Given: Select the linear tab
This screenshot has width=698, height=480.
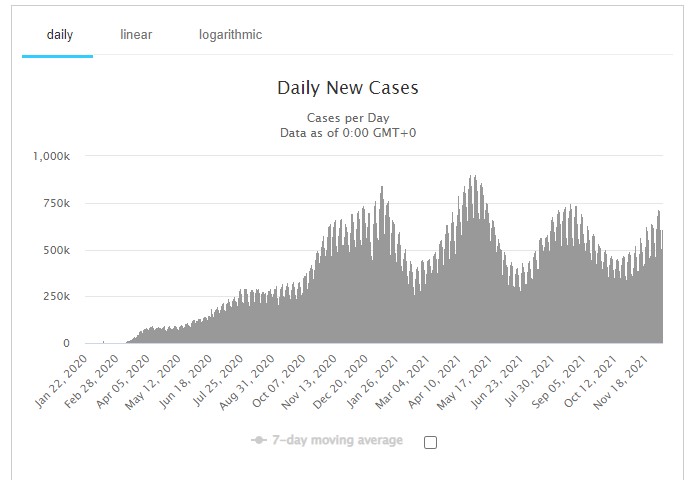Looking at the screenshot, I should click(136, 35).
